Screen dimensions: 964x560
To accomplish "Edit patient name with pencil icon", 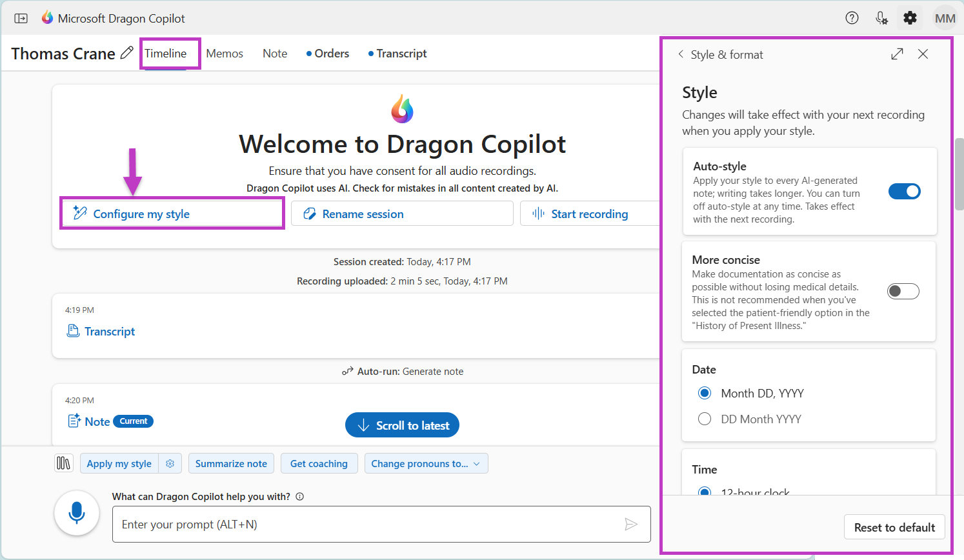I will [127, 53].
